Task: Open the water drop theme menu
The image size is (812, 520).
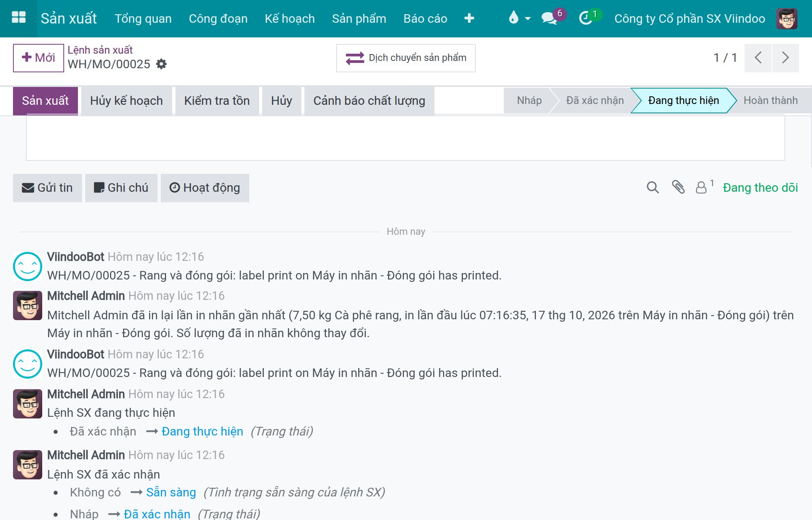Action: coord(519,18)
